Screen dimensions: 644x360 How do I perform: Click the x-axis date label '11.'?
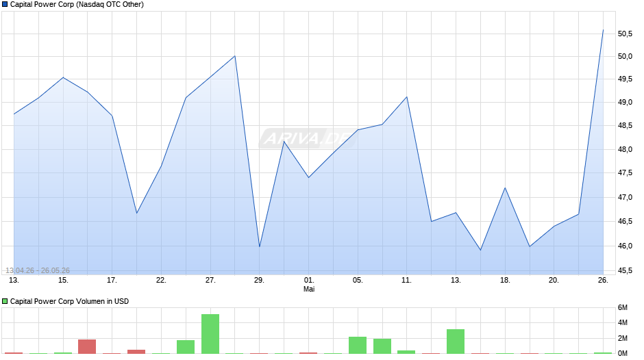point(406,281)
